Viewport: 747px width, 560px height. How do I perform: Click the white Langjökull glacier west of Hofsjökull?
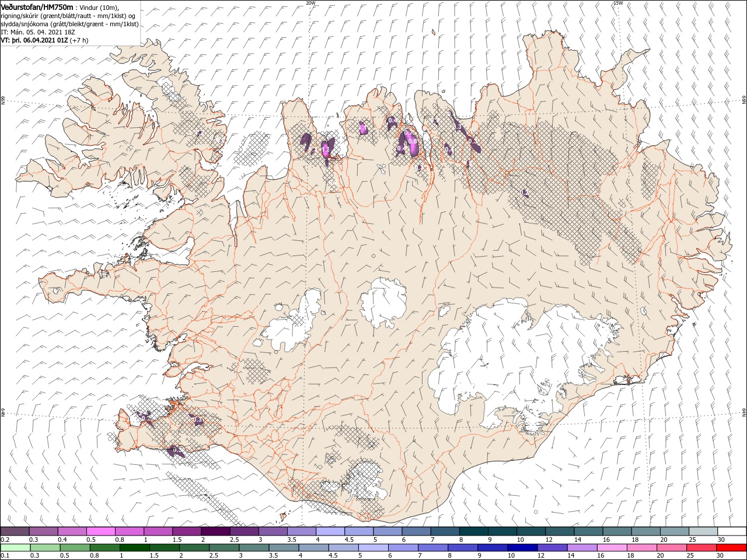[292, 323]
